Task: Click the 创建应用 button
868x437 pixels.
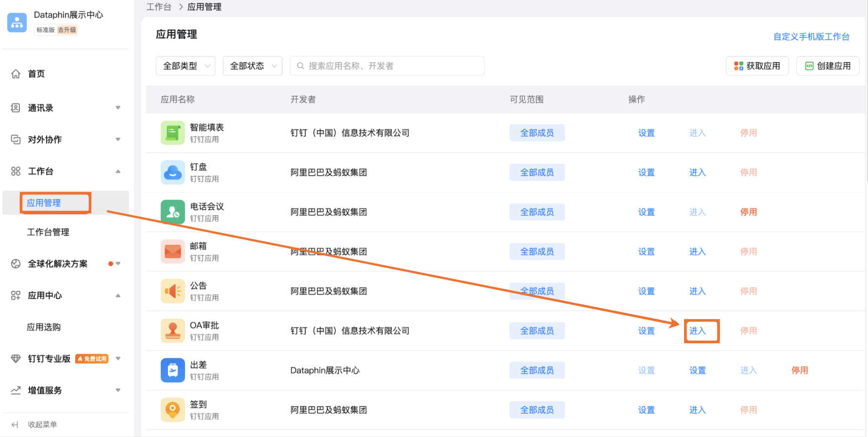Action: (828, 66)
